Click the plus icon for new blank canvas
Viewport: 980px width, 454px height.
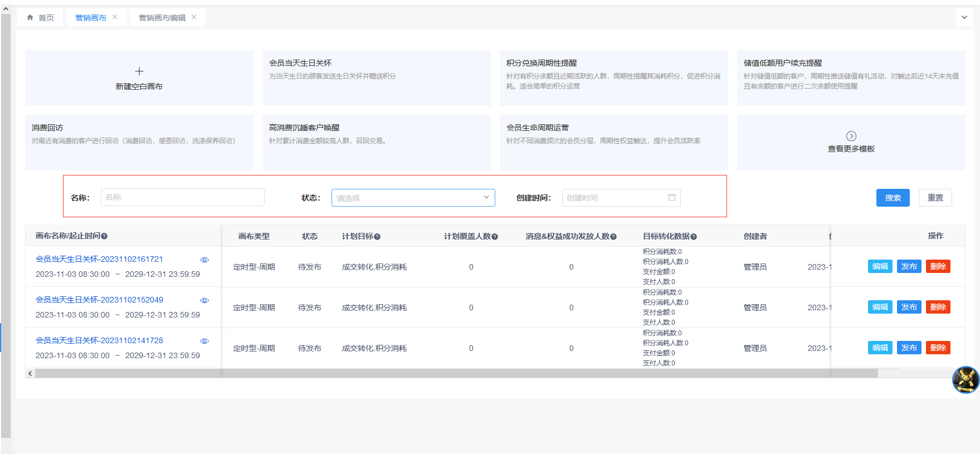pos(139,71)
